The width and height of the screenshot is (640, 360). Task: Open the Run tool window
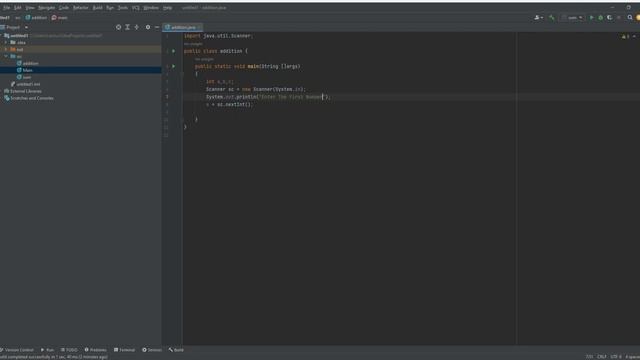47,350
